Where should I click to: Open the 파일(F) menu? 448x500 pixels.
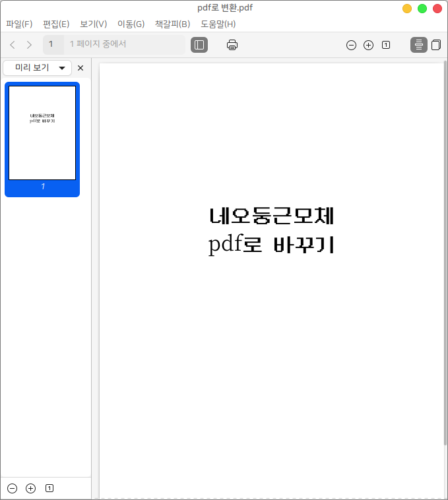pyautogui.click(x=19, y=24)
